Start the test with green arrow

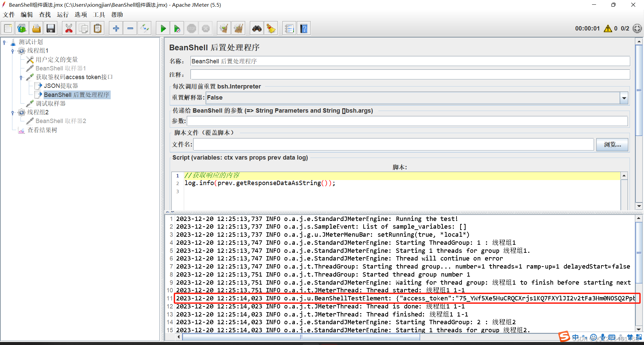coord(163,28)
